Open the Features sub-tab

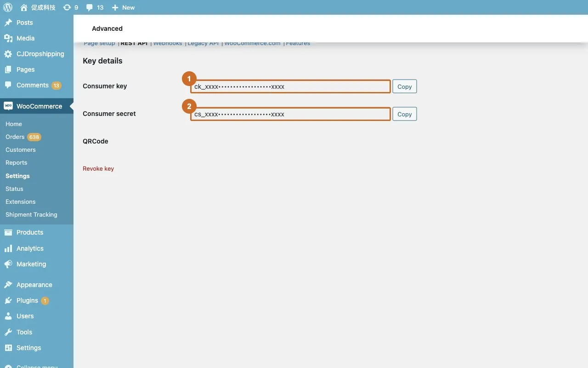click(298, 43)
